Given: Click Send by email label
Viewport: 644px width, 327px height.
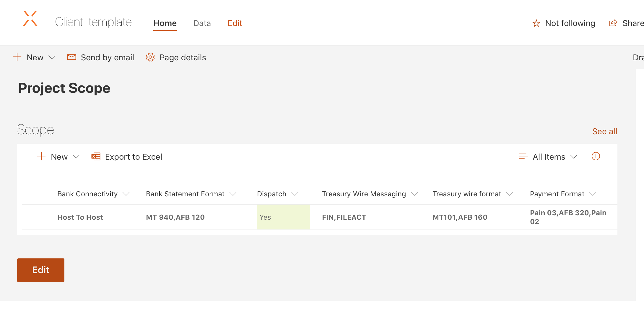Looking at the screenshot, I should [108, 57].
